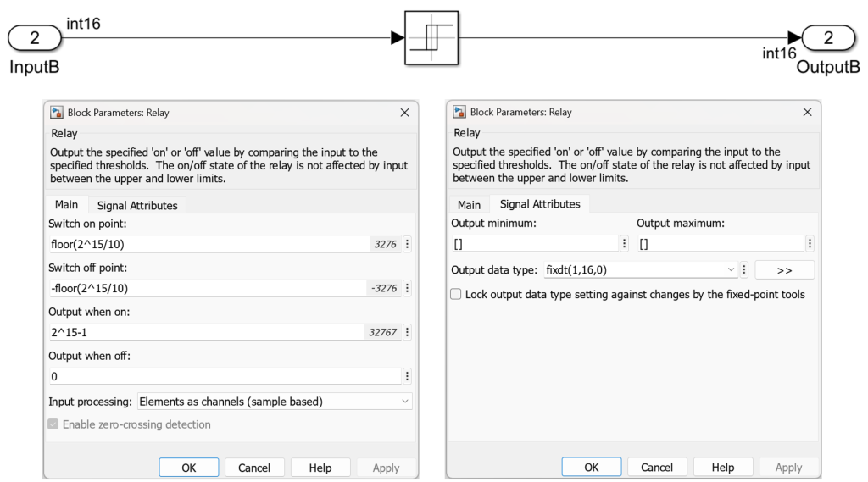Close the right Relay parameters dialog
The image size is (868, 482).
point(807,112)
